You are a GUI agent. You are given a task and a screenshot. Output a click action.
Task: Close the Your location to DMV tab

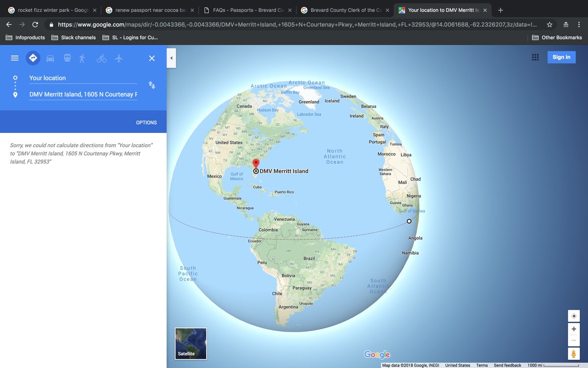point(485,10)
